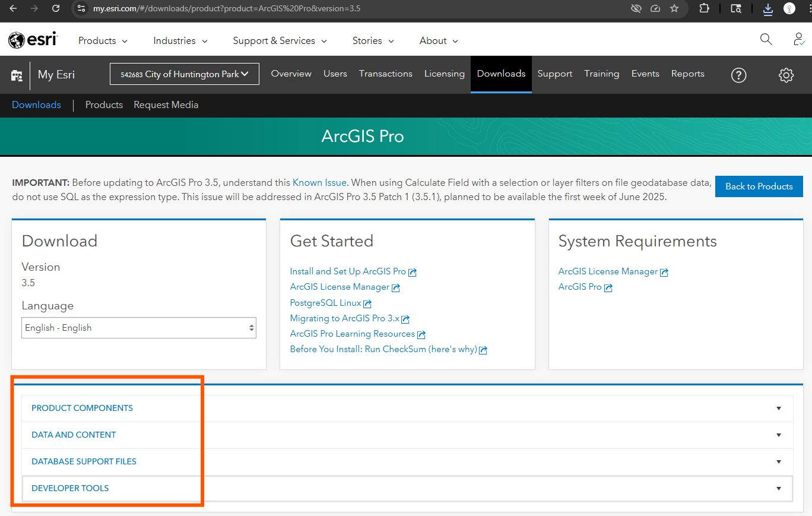Switch to Events tab
The image size is (812, 516).
point(645,74)
